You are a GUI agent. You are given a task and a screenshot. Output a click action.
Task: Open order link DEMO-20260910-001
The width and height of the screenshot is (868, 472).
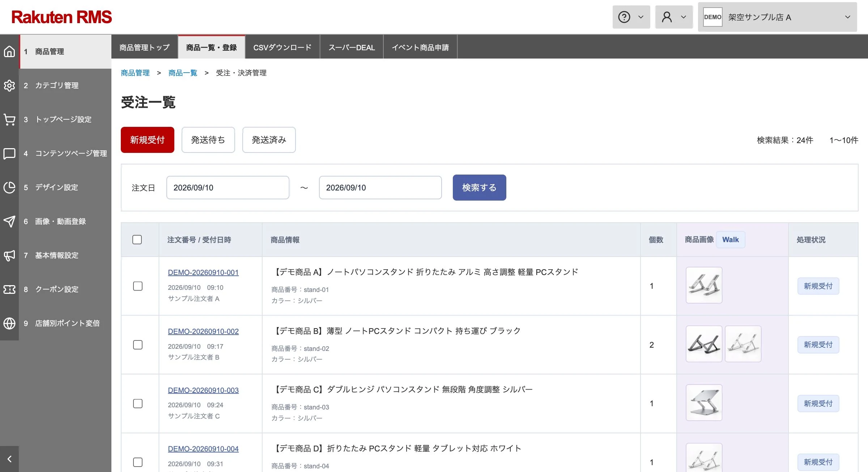tap(203, 273)
